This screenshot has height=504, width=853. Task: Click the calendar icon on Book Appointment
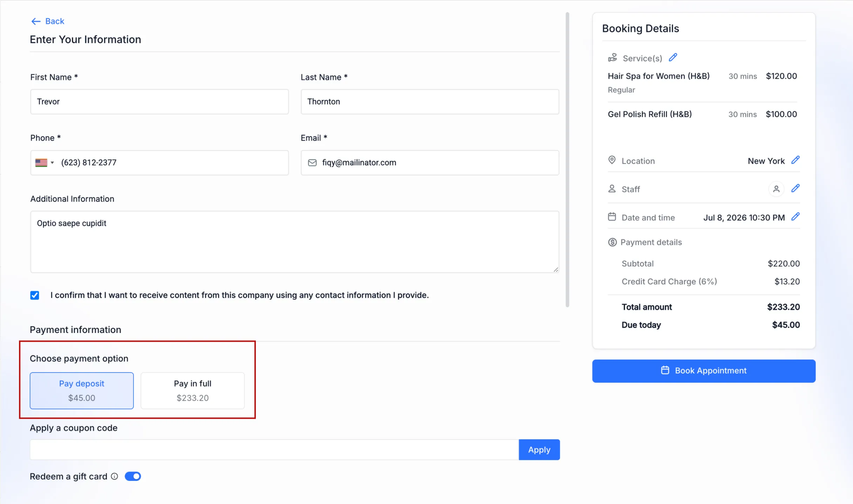tap(665, 370)
